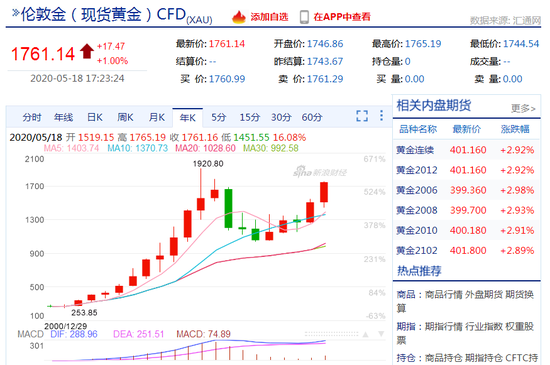This screenshot has width=550, height=365.
Task: Open the 黄金2006 futures link
Action: [417, 190]
